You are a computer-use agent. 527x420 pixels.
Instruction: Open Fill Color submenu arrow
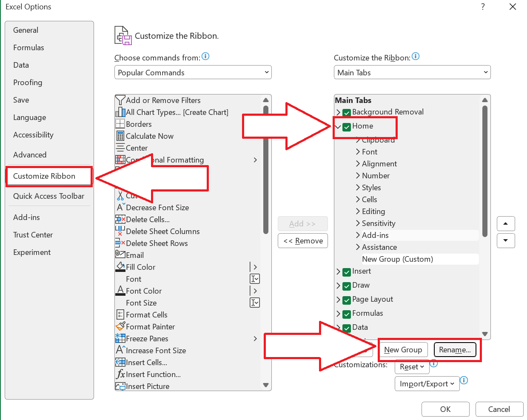[255, 267]
